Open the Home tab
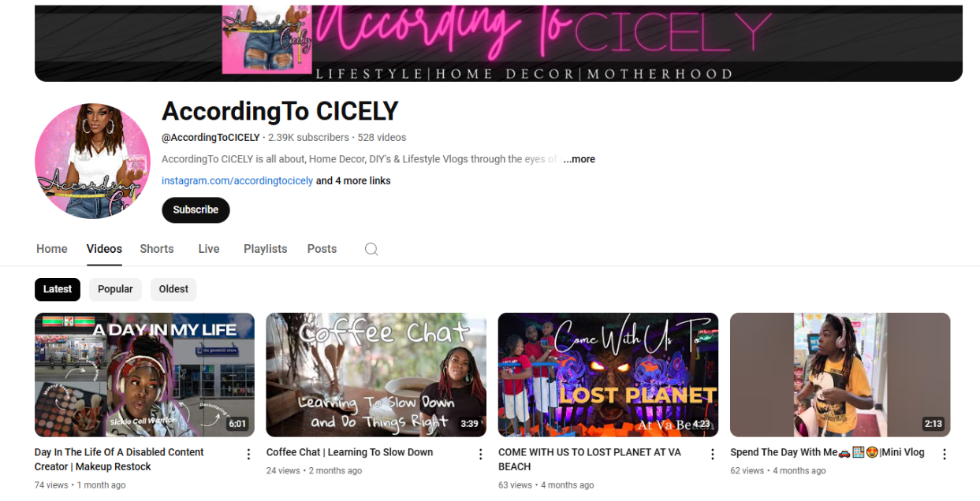The width and height of the screenshot is (980, 501). tap(52, 249)
